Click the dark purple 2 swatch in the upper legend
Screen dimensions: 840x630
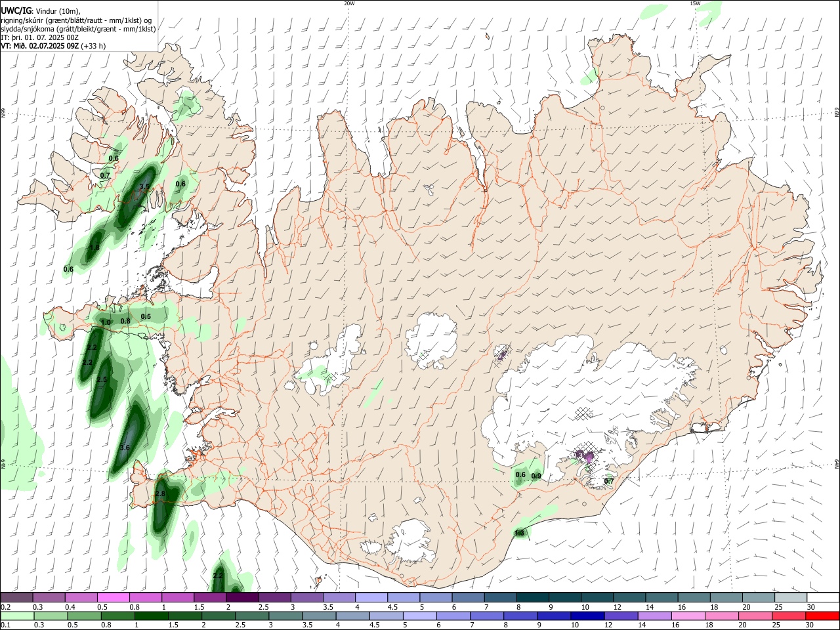coord(242,597)
